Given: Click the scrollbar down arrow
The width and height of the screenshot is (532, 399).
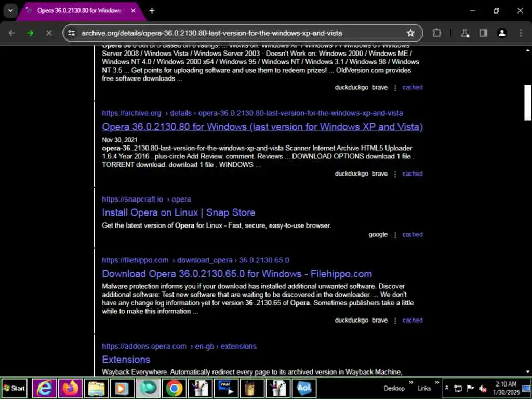Looking at the screenshot, I should click(x=528, y=372).
